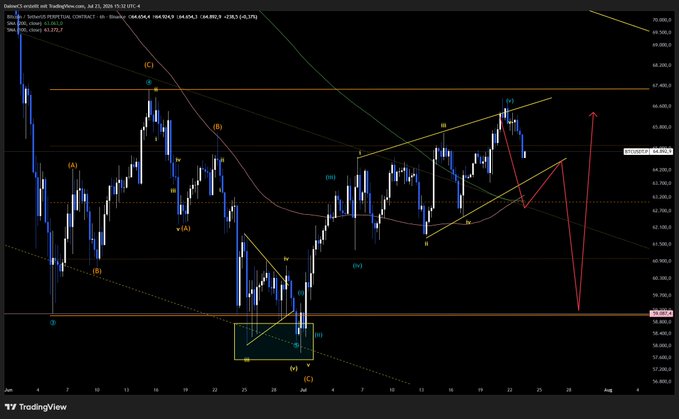The height and width of the screenshot is (419, 679).
Task: Click the 65.800,0 price axis label
Action: pyautogui.click(x=662, y=127)
